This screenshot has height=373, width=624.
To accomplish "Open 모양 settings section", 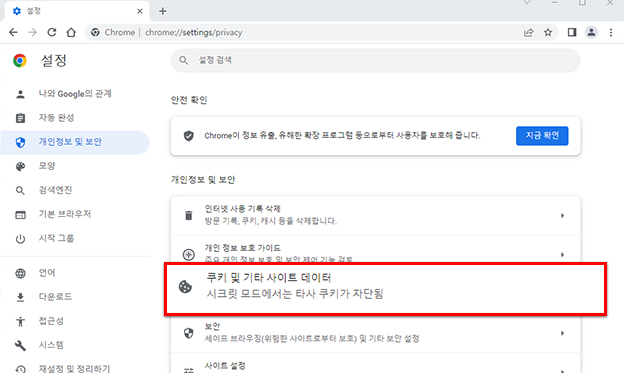I will tap(75, 166).
